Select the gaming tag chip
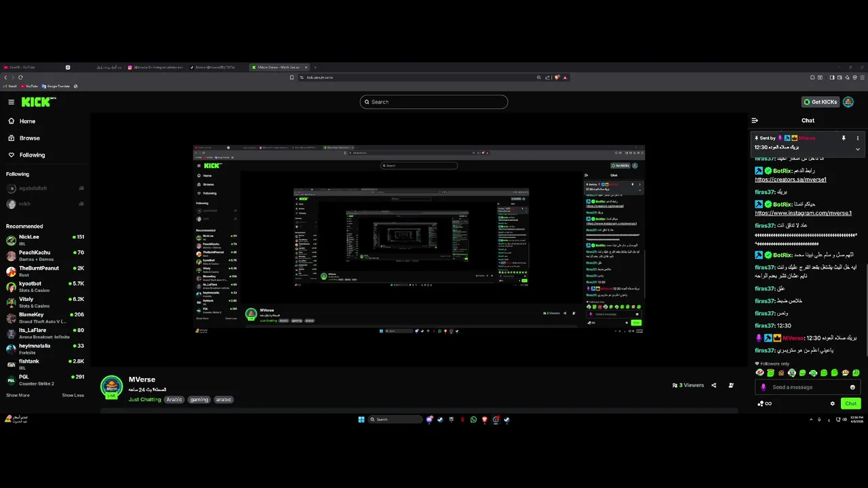 [199, 400]
